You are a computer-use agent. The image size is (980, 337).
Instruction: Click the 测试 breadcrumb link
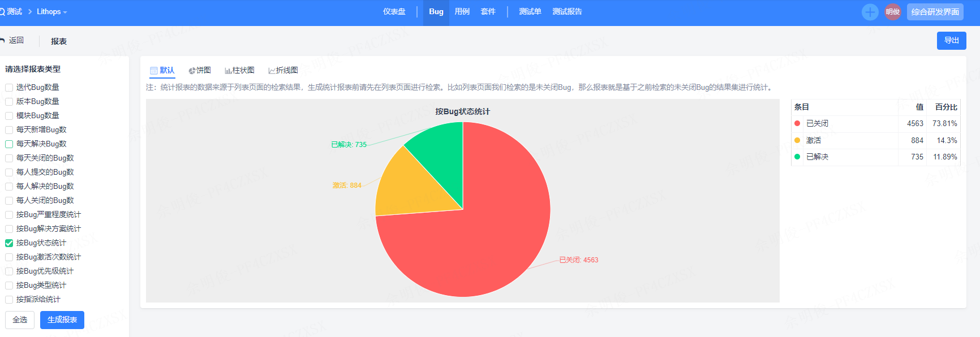(x=15, y=12)
